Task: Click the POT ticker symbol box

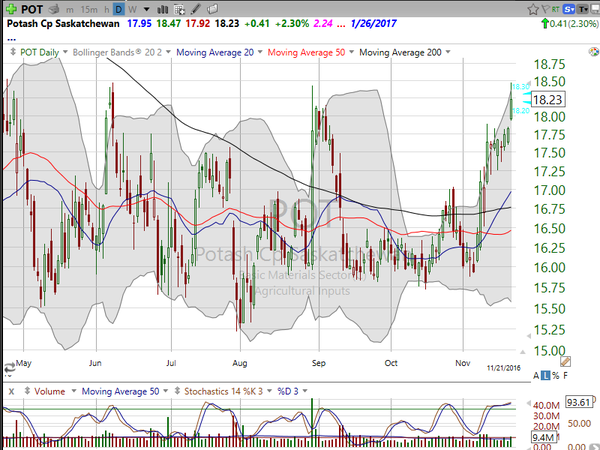Action: click(x=32, y=9)
